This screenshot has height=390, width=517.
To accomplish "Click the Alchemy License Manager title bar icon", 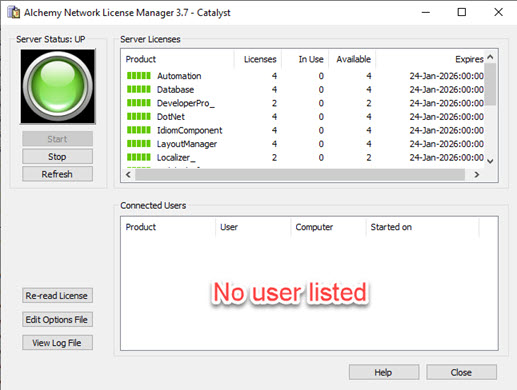I will point(14,12).
